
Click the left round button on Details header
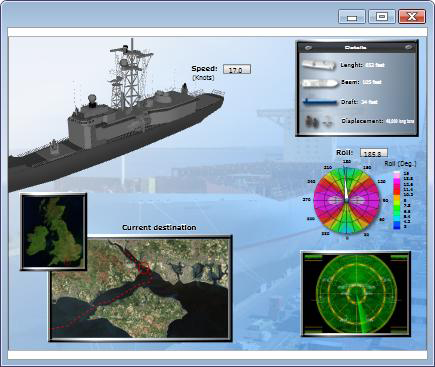coord(308,48)
